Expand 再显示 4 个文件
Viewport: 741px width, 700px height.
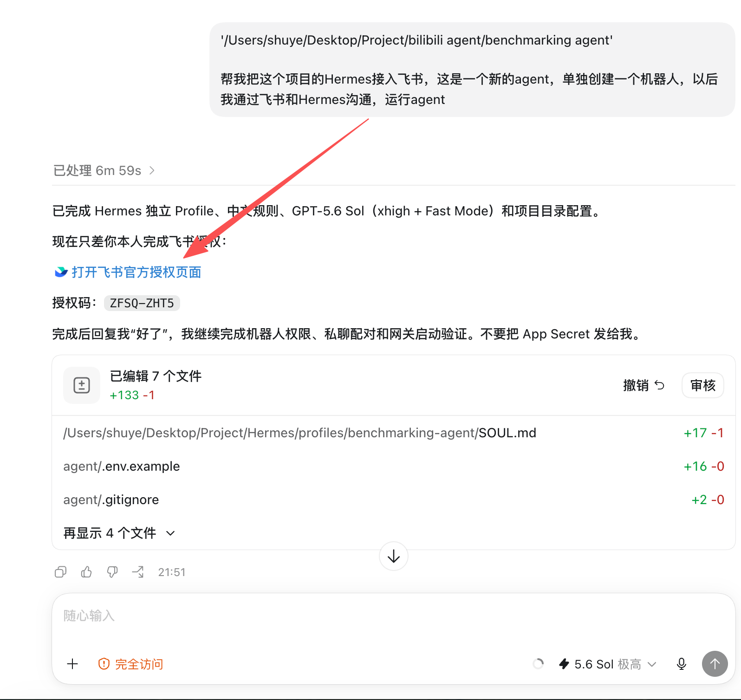(119, 533)
